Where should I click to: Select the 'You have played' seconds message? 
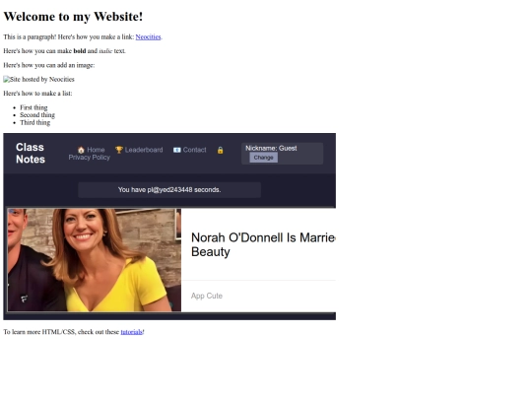pos(169,190)
